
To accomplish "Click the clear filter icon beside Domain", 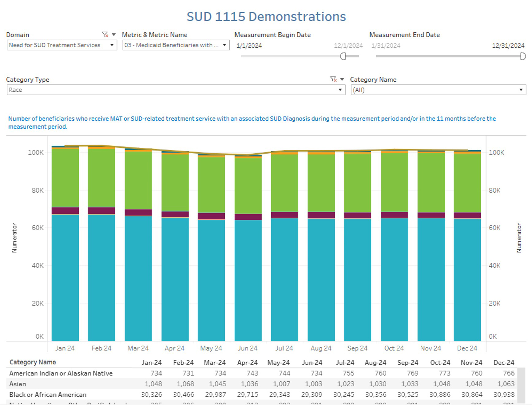I will pyautogui.click(x=105, y=34).
